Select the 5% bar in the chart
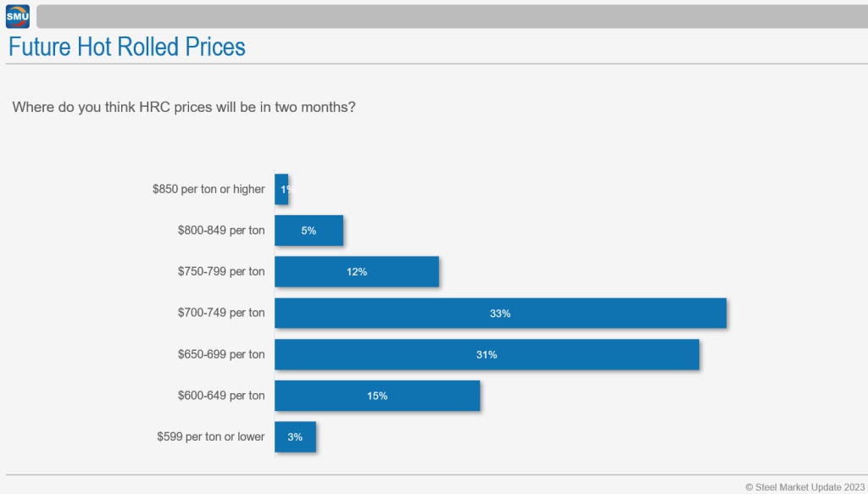868x494 pixels. pos(309,230)
